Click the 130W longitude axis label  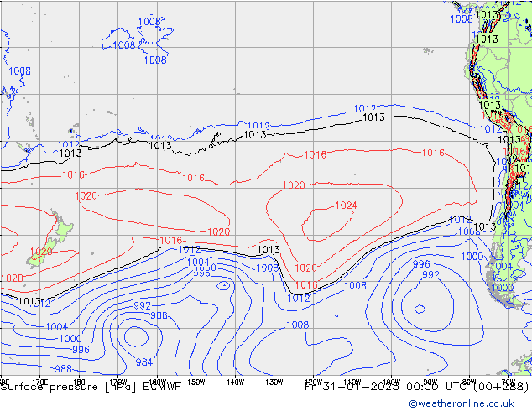[x=274, y=382]
